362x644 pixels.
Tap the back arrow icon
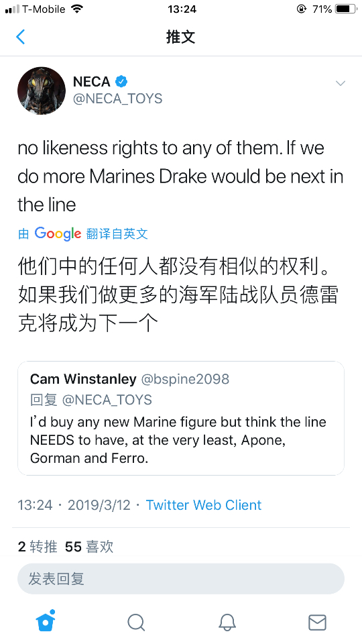point(21,37)
